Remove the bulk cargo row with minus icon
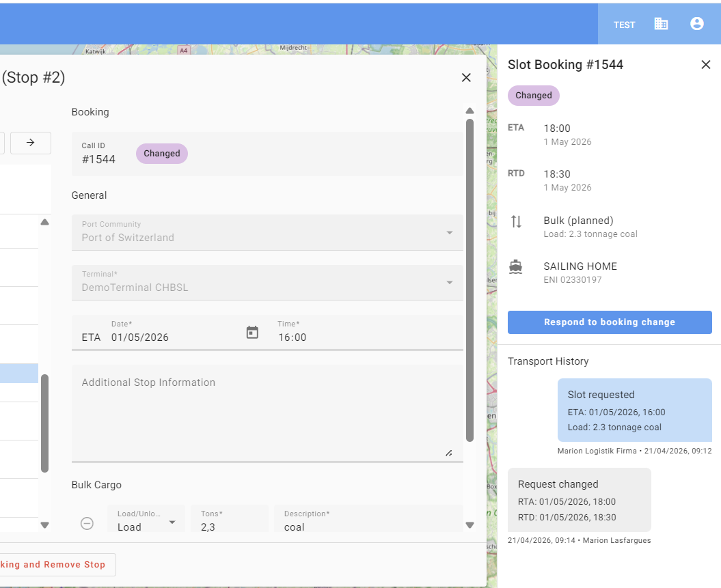 point(87,523)
